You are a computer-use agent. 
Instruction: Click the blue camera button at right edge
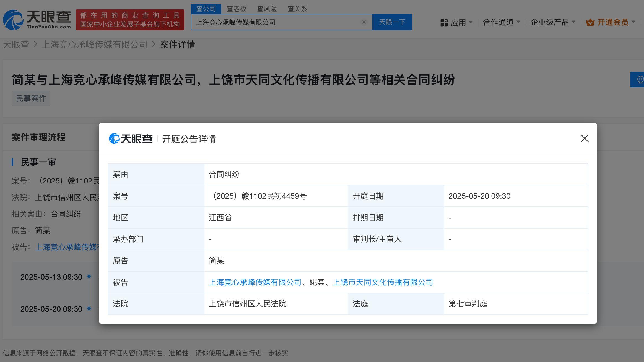coord(638,80)
